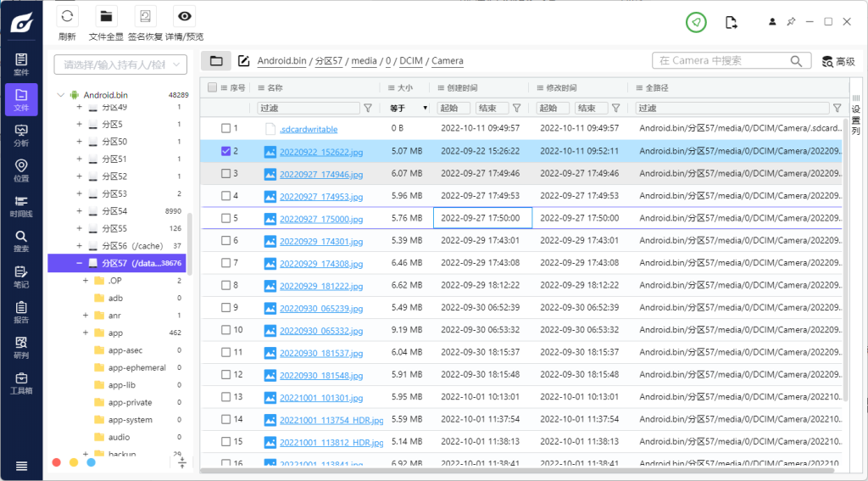Uncheck the checkbox for row 2
Image resolution: width=868 pixels, height=481 pixels.
[225, 151]
